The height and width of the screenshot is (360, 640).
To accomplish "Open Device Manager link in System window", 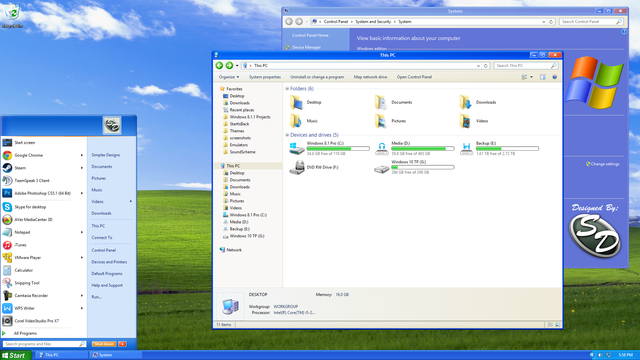I will click(306, 47).
